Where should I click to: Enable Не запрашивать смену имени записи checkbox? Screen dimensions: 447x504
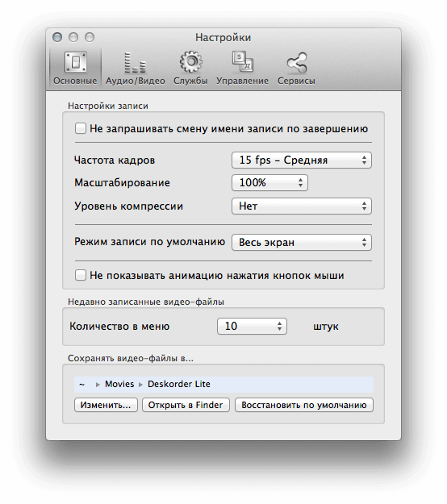point(81,128)
